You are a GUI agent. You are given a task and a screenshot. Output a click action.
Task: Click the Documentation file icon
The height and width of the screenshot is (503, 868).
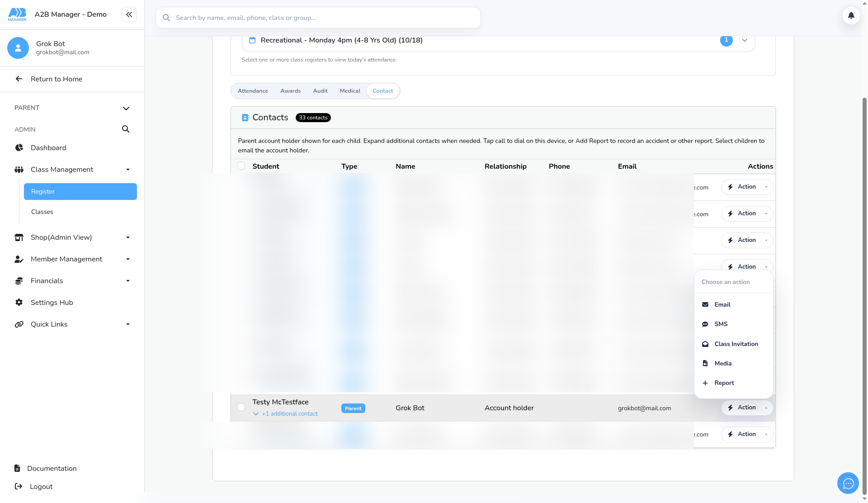pyautogui.click(x=17, y=468)
